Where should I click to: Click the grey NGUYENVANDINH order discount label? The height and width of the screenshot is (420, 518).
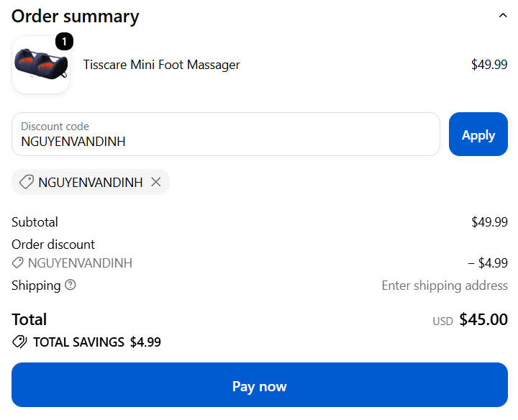pos(80,263)
